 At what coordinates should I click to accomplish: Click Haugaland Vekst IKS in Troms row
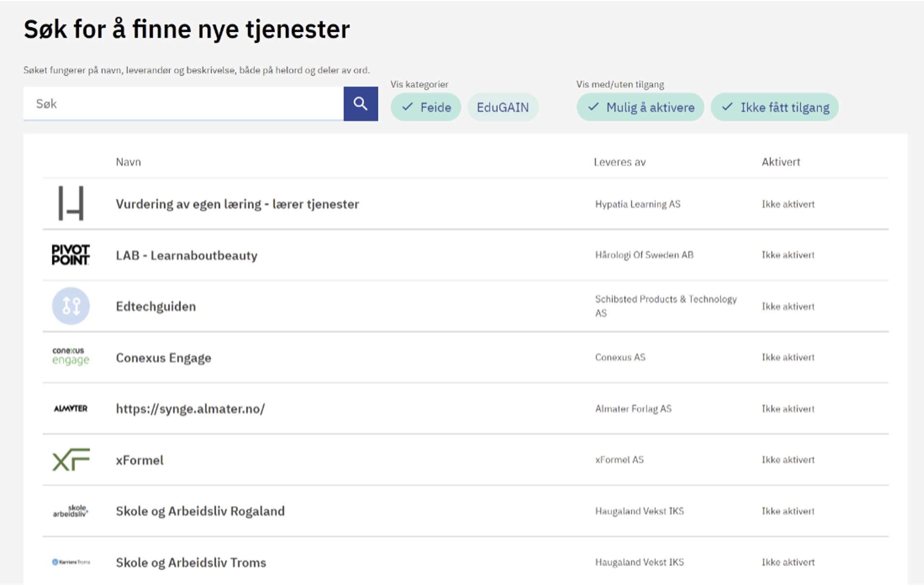point(640,562)
